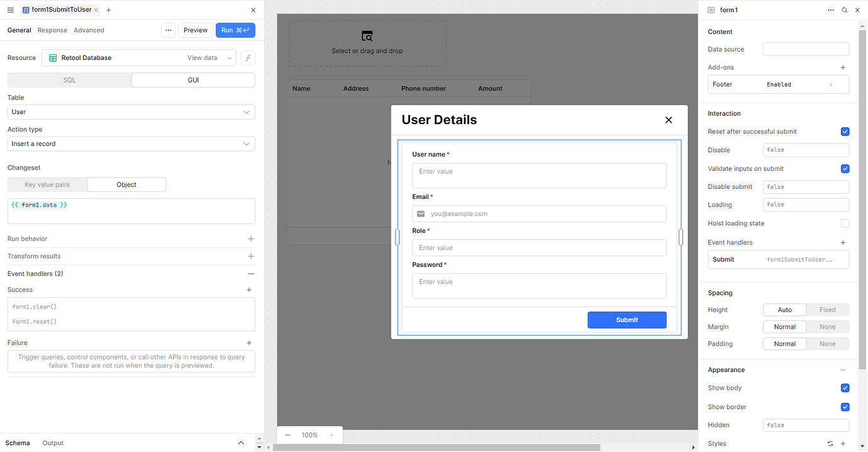868x452 pixels.
Task: Open the Action type dropdown
Action: pyautogui.click(x=130, y=144)
